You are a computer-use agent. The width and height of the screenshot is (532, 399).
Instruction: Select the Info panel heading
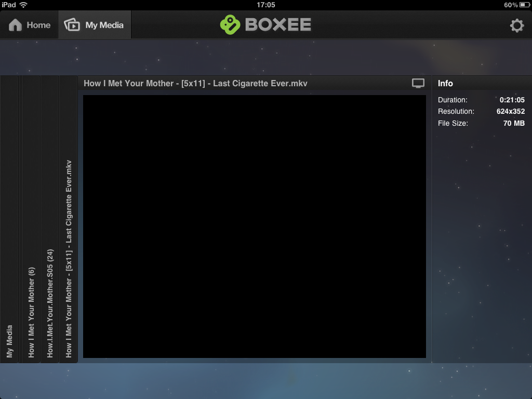(445, 84)
